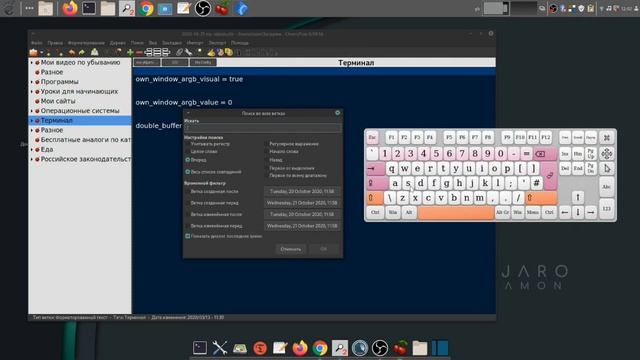Expand the selected 'Терминал' node

point(32,120)
